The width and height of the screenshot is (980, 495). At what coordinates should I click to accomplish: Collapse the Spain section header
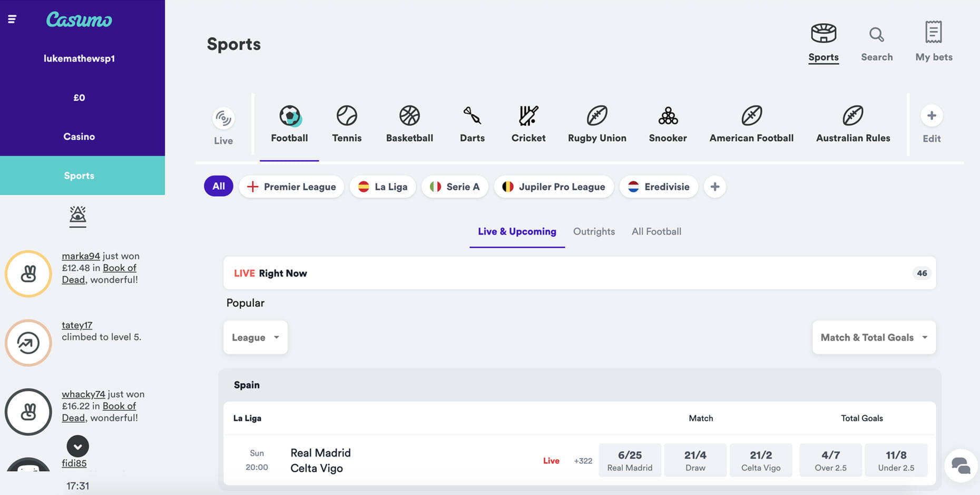point(580,385)
